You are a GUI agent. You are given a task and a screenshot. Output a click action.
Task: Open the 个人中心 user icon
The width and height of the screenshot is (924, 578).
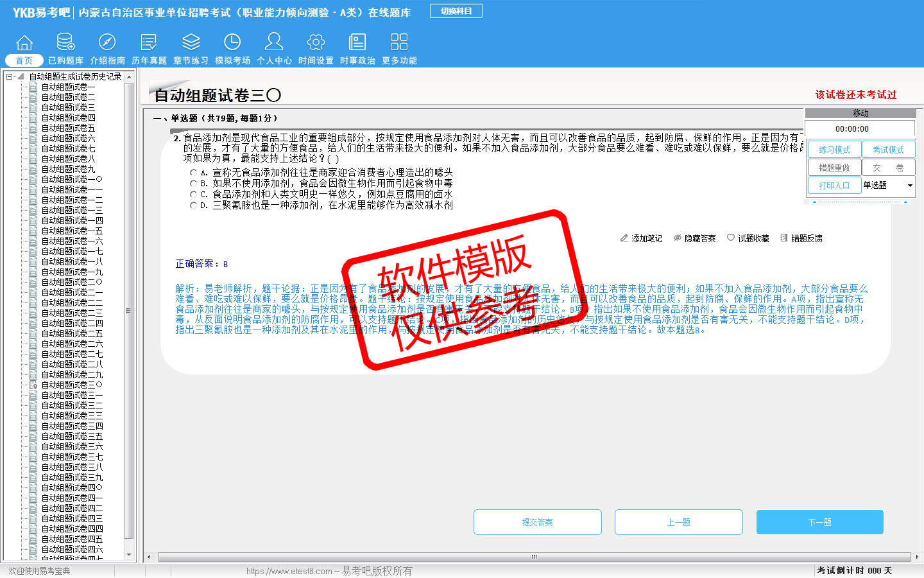[274, 43]
